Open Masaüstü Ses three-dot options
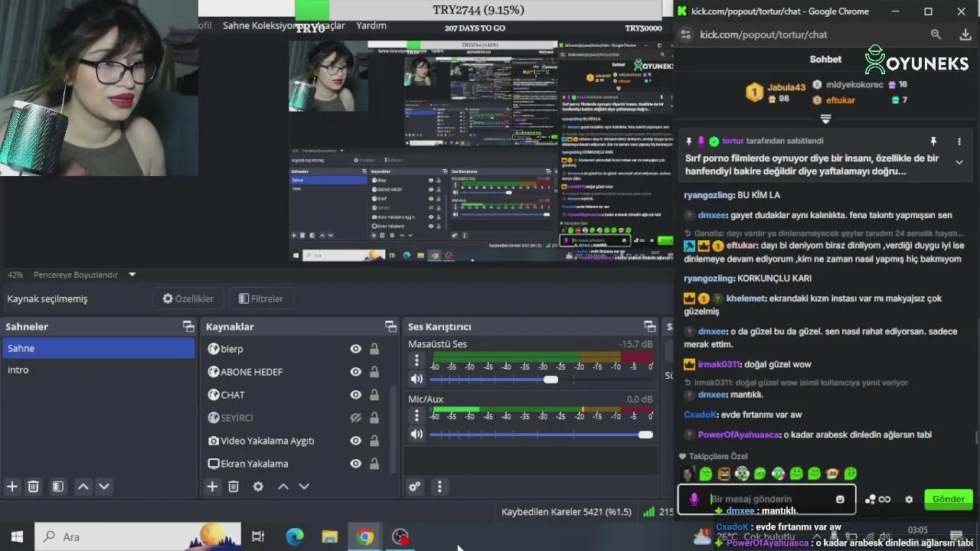The image size is (980, 551). point(416,360)
